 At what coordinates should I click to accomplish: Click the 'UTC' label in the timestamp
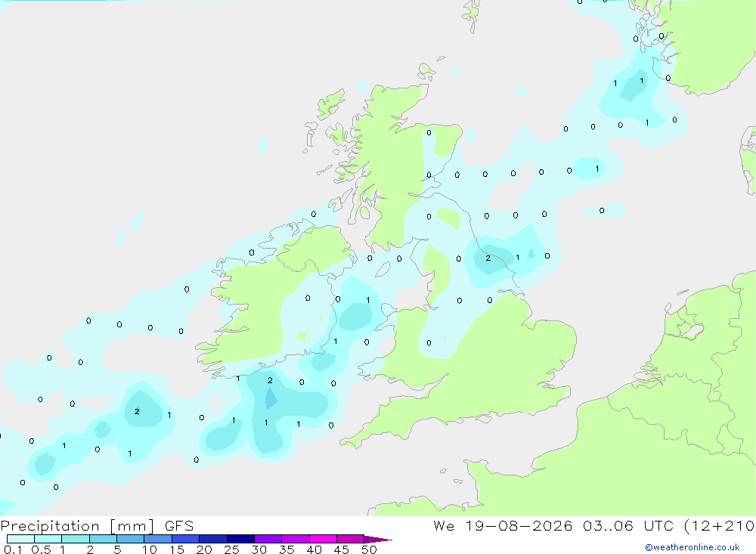658,525
